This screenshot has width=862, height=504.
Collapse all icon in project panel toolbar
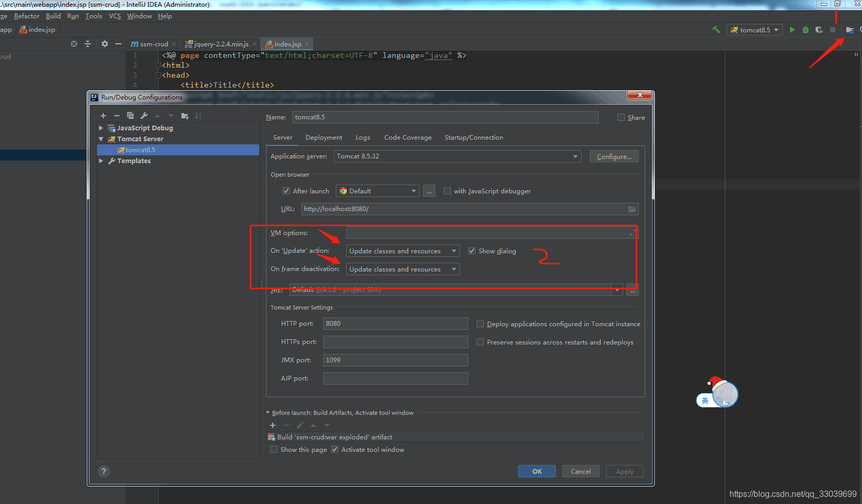point(88,44)
